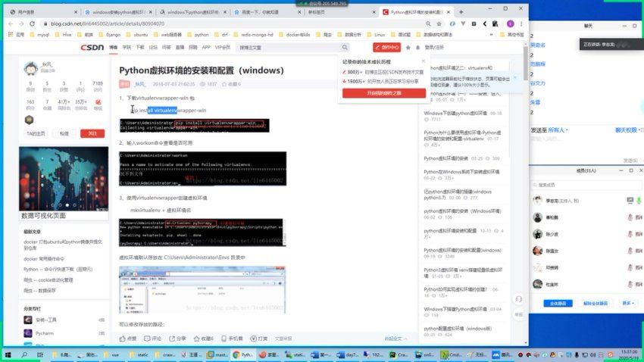Open the article comments (评论)
Viewport: 644px width, 362px height.
(x=152, y=339)
